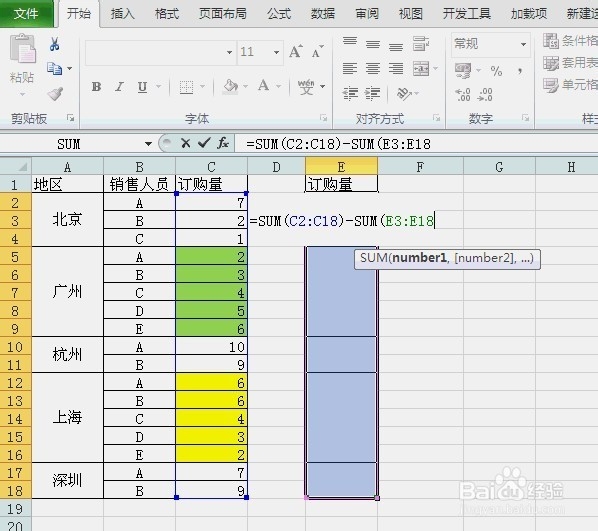Click the Bottom Align icon
This screenshot has height=531, width=598.
[x=396, y=46]
